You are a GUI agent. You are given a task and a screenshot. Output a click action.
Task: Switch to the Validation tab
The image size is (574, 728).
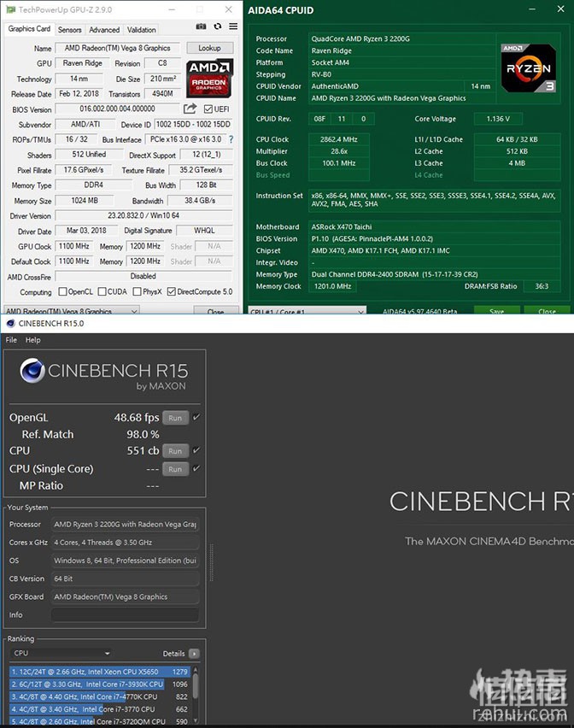click(142, 30)
